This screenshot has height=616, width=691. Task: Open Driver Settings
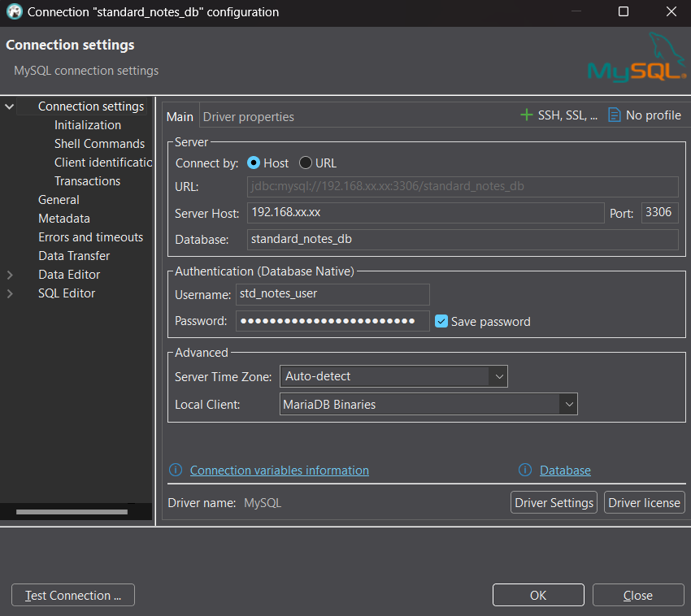[554, 503]
